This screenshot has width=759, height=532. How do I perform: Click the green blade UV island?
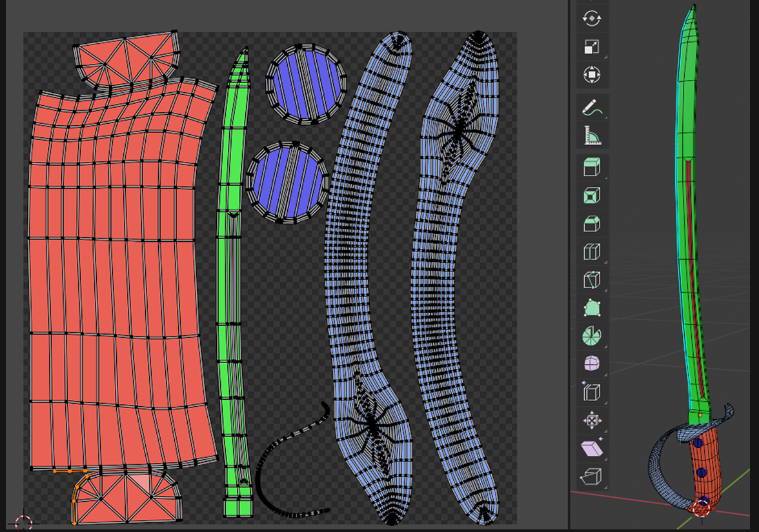click(230, 290)
